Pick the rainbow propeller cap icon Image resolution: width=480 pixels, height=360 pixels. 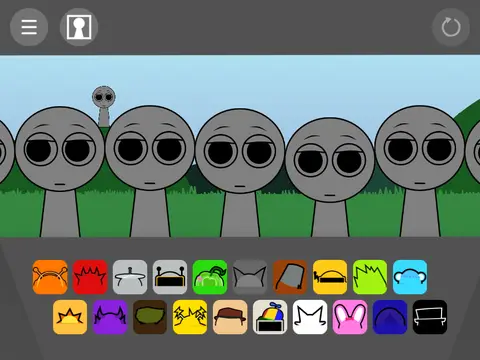270,317
